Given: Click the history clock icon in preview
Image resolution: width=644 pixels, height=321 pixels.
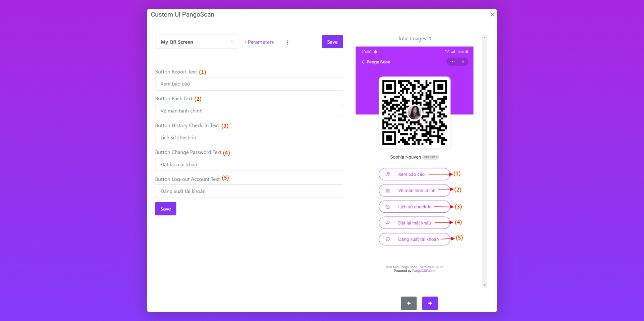Looking at the screenshot, I should point(388,207).
